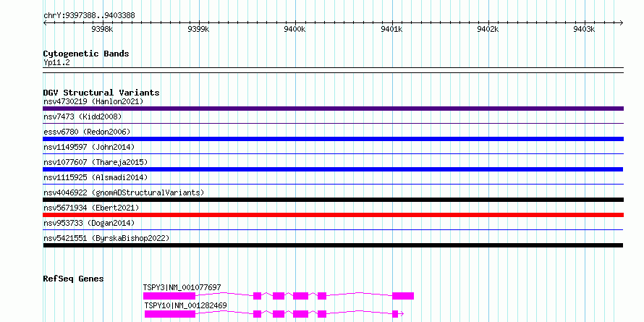Screen dimensions: 644x322
Task: Click the final arrow exon of TSPY10
Action: (x=397, y=314)
